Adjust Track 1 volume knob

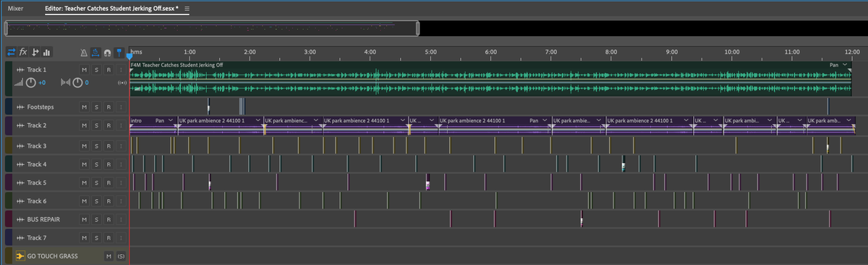[30, 83]
